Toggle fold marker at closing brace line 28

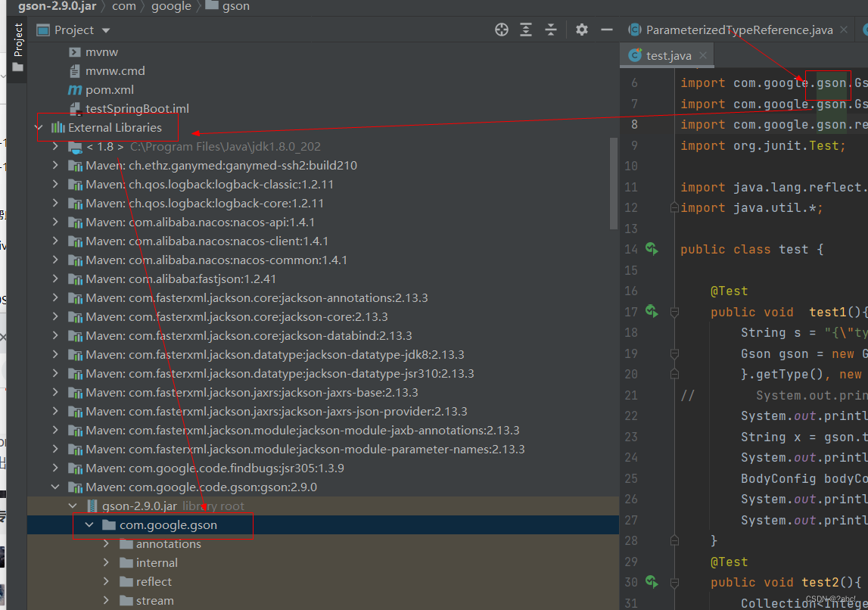674,540
